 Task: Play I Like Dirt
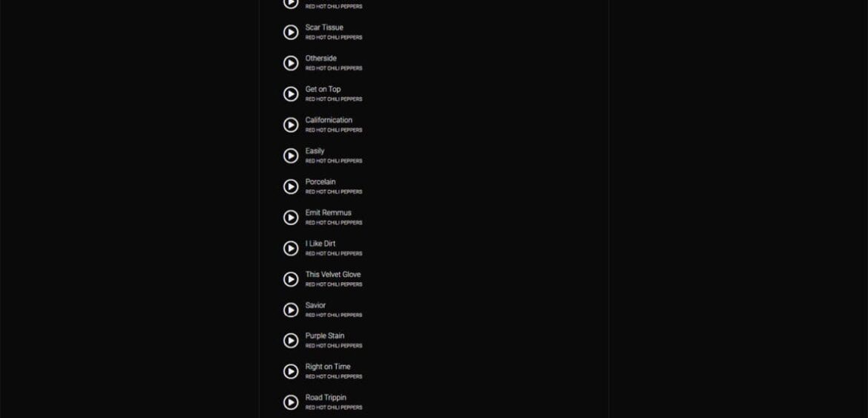coord(291,249)
